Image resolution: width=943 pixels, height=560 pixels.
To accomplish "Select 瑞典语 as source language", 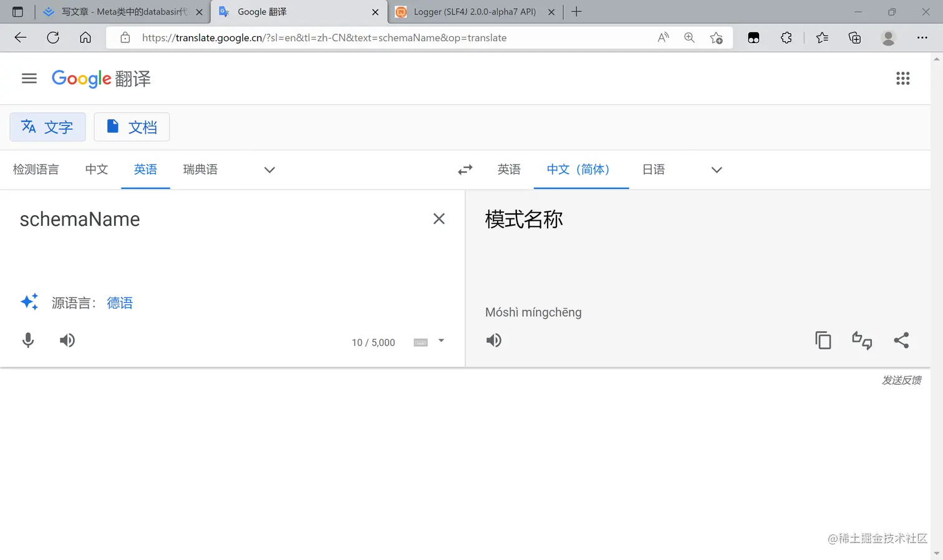I will pos(200,170).
